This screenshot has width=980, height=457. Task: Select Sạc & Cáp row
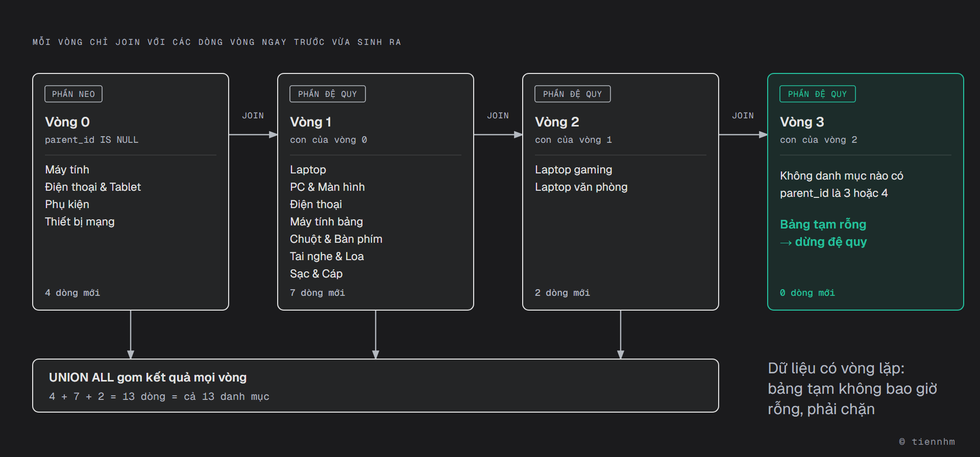click(316, 273)
